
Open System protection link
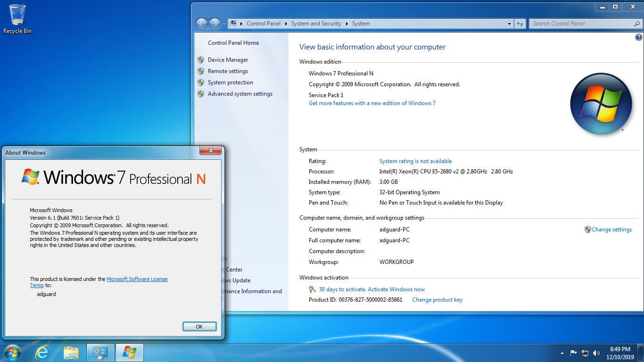coord(231,82)
